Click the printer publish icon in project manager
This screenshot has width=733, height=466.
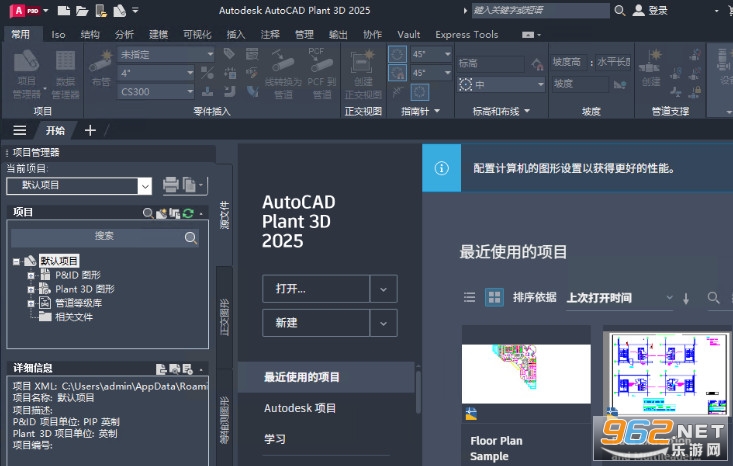(171, 185)
